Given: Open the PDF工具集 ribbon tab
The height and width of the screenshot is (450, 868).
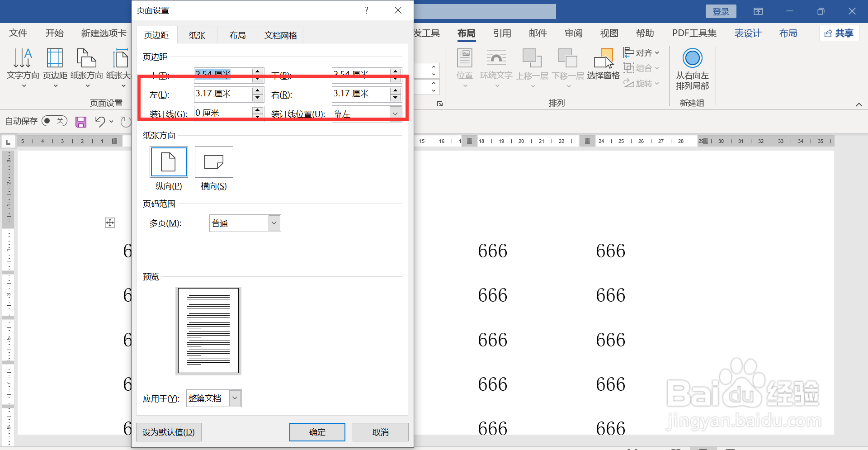Looking at the screenshot, I should tap(694, 33).
